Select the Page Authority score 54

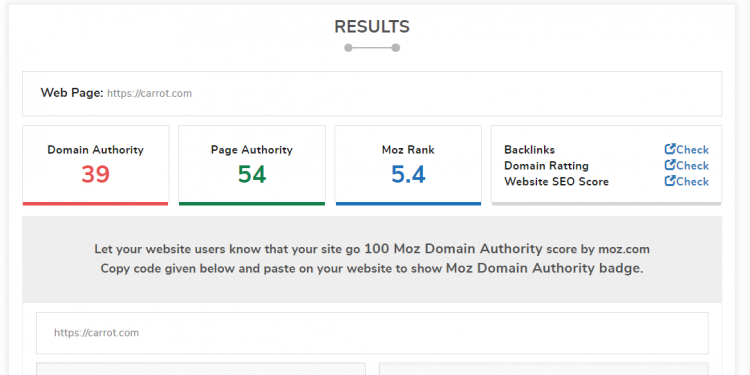point(252,174)
